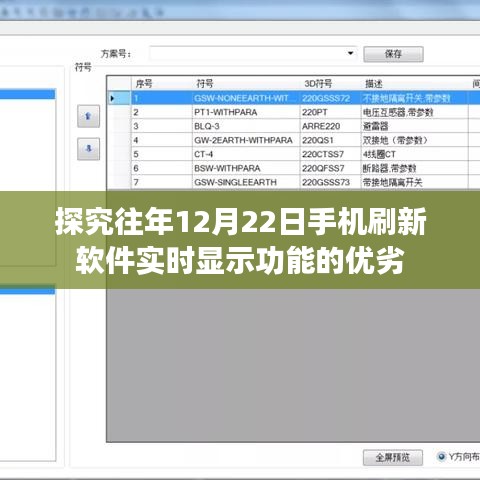Select the GW-2EARTH-WITHPARA row
The width and height of the screenshot is (480, 480).
click(293, 140)
